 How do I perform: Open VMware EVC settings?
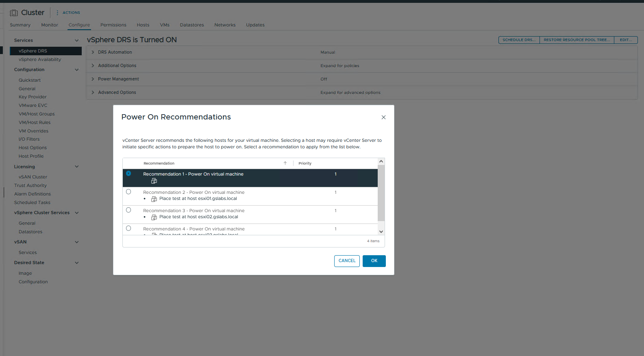pos(33,105)
